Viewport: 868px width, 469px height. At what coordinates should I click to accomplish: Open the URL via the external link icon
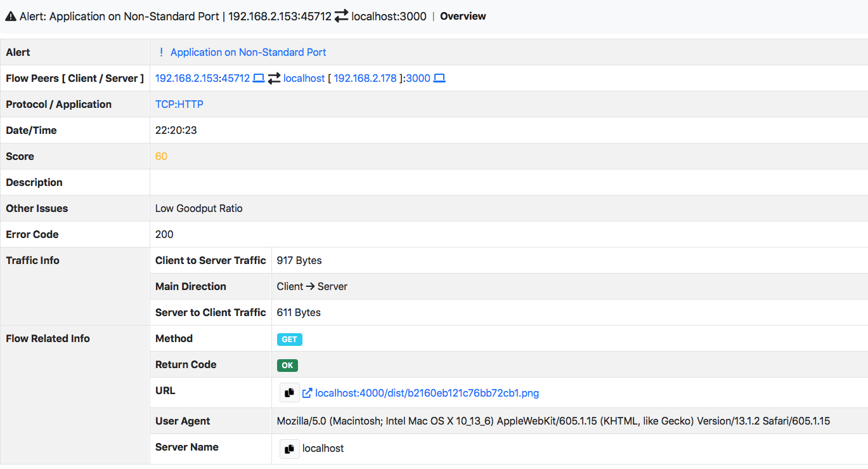click(307, 393)
